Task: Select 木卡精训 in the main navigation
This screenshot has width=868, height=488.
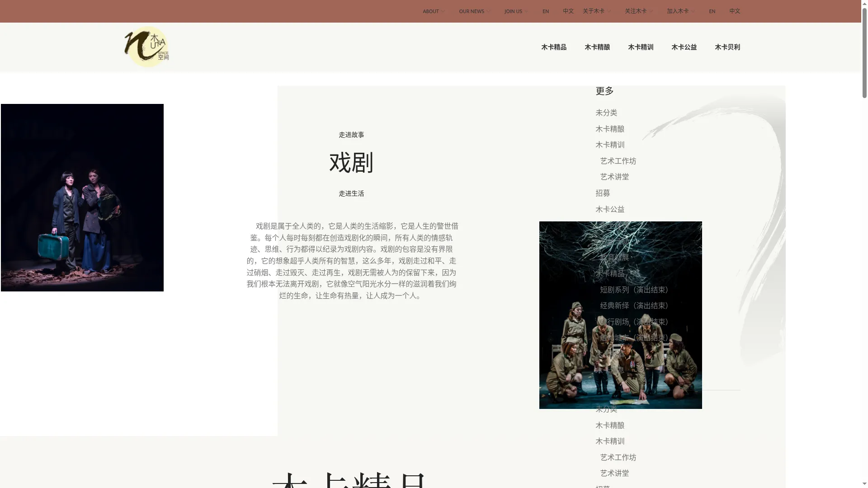Action: click(641, 47)
